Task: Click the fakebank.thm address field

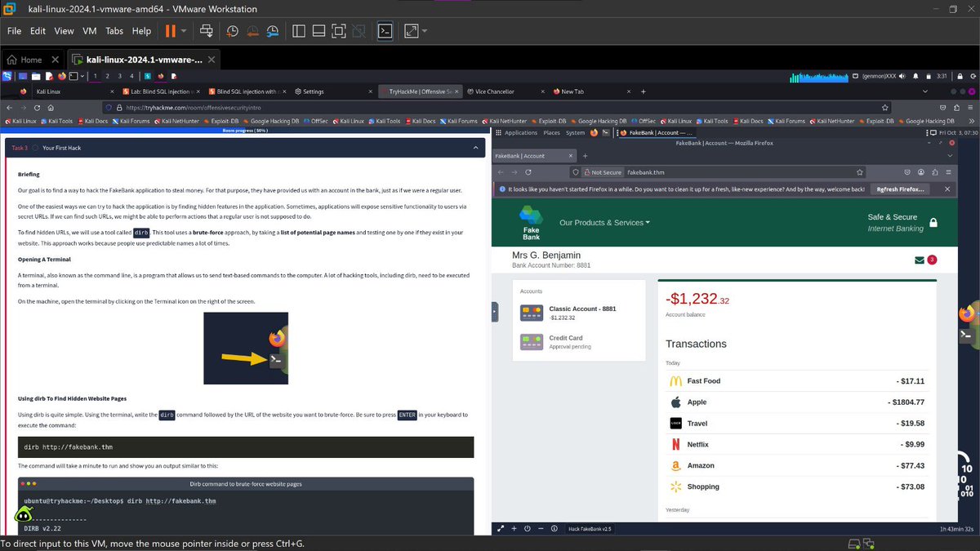Action: pyautogui.click(x=719, y=172)
